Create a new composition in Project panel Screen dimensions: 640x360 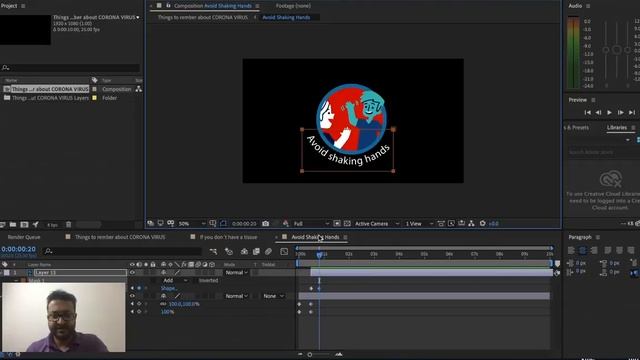pyautogui.click(x=24, y=224)
